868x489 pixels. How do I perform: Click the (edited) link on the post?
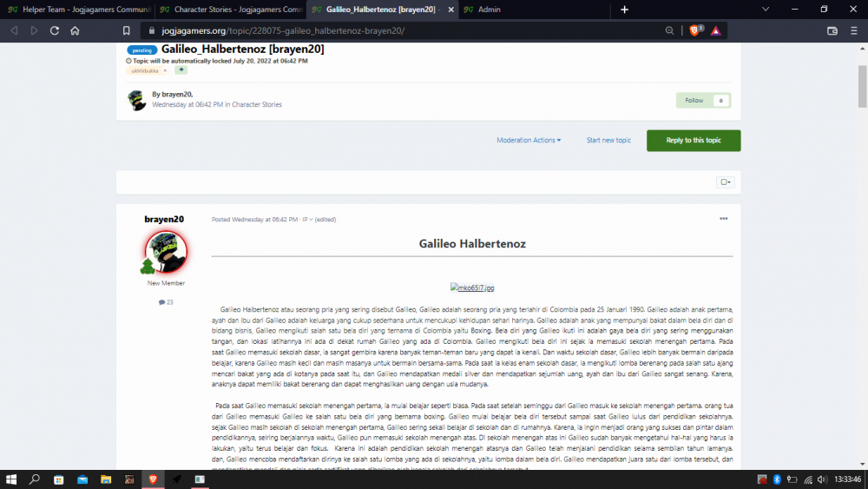click(x=325, y=219)
